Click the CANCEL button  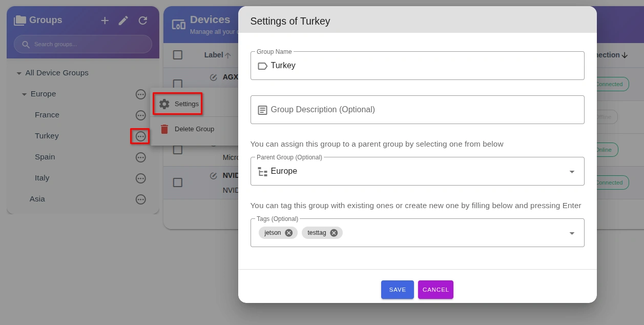click(435, 290)
